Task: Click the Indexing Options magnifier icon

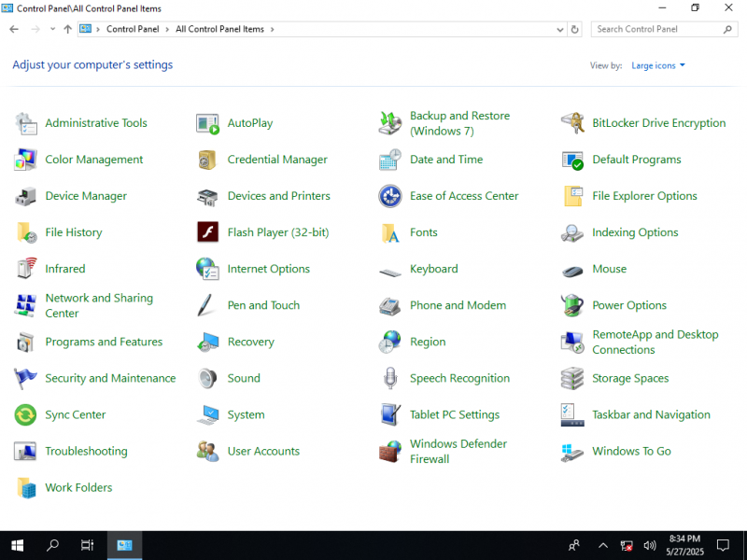Action: pyautogui.click(x=572, y=232)
